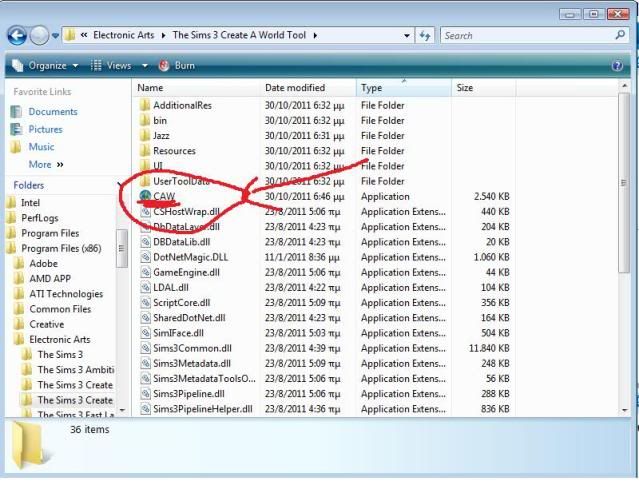The image size is (639, 501).
Task: Open the Views dropdown menu
Action: coord(113,65)
